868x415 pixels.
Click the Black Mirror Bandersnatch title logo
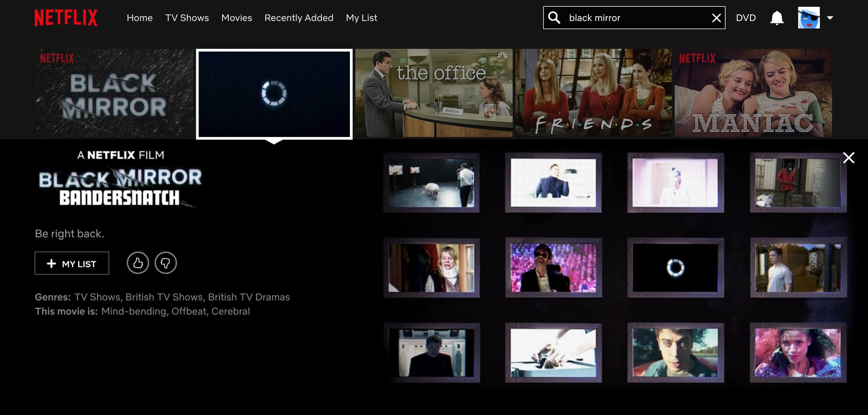tap(120, 188)
